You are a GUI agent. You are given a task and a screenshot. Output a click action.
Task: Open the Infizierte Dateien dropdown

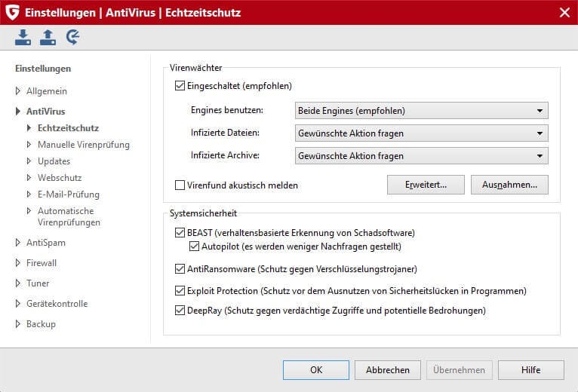[x=421, y=133]
